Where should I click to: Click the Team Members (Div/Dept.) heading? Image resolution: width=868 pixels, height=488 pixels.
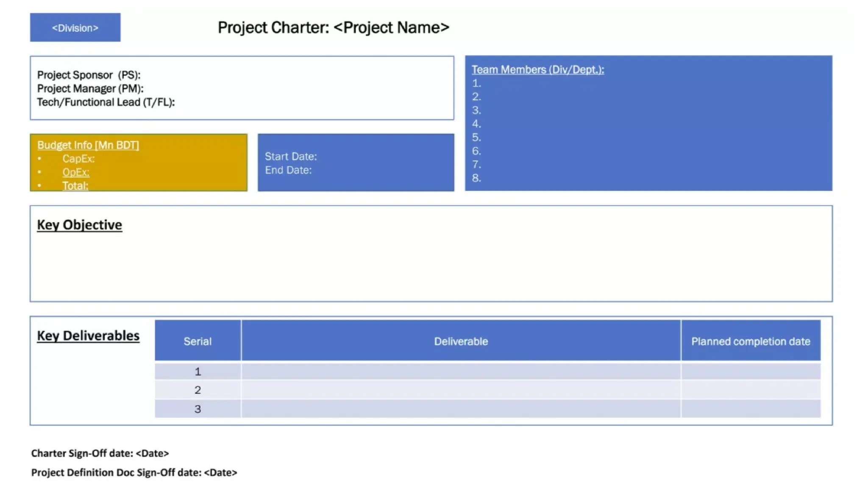click(x=537, y=69)
